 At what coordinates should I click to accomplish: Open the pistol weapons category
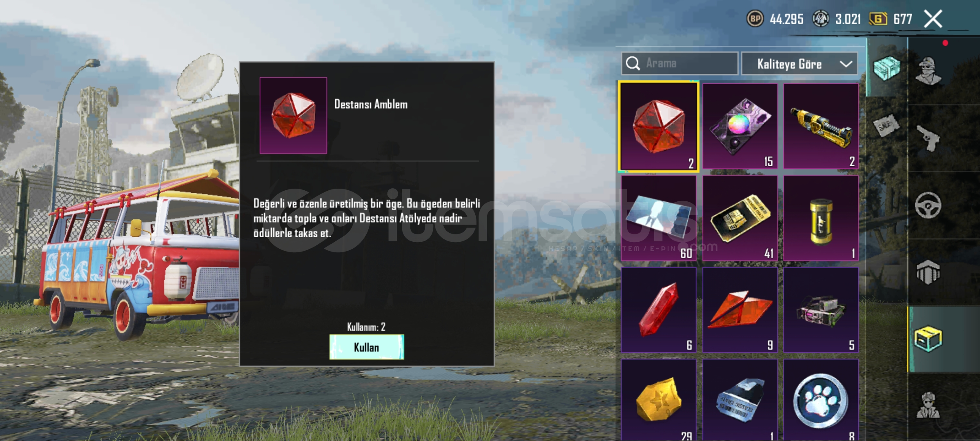click(928, 138)
